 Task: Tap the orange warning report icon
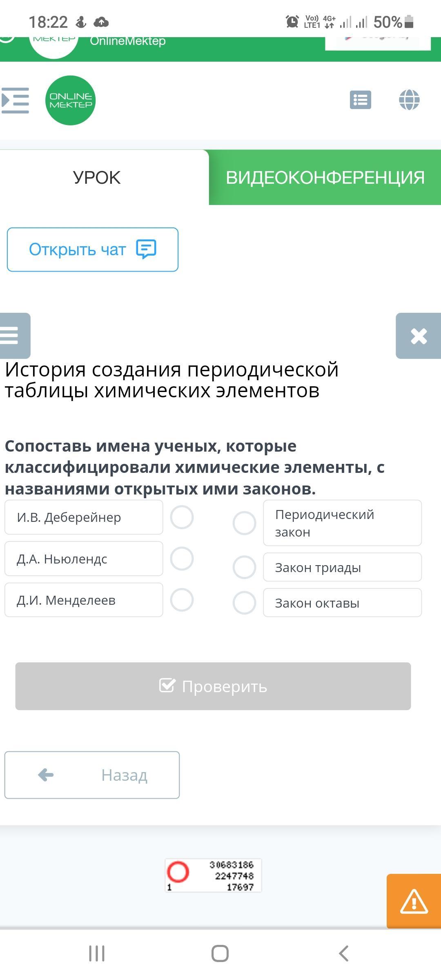[x=414, y=901]
